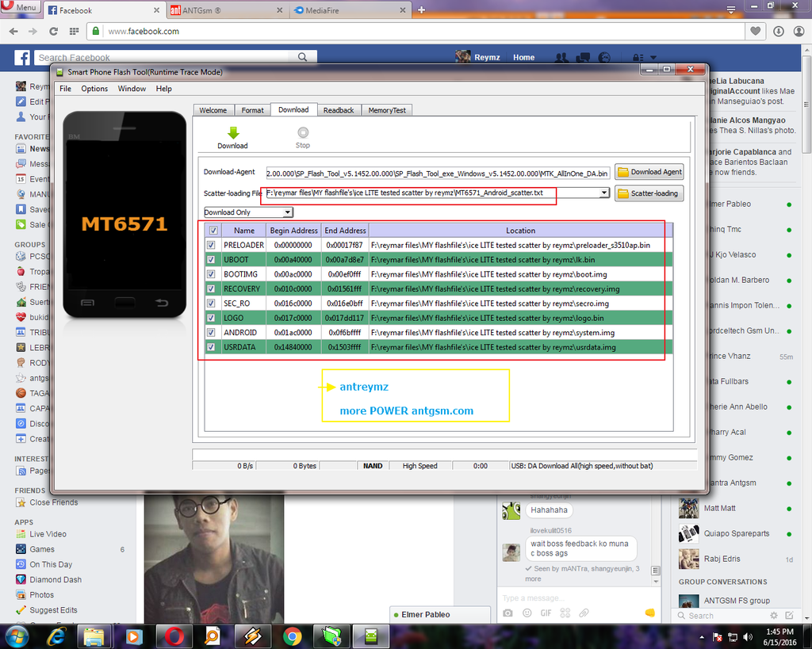Viewport: 812px width, 649px height.
Task: Open the Options menu
Action: pos(94,89)
